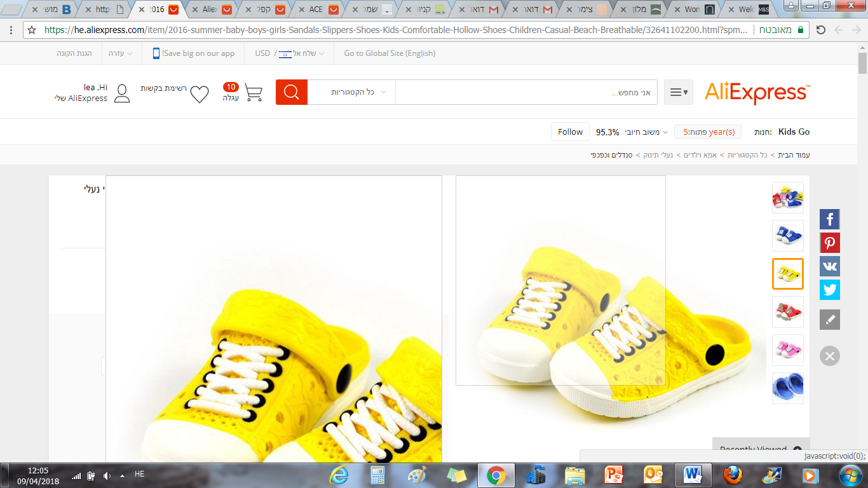Image resolution: width=868 pixels, height=488 pixels.
Task: Click the page vertical scrollbar thumb
Action: point(862,64)
